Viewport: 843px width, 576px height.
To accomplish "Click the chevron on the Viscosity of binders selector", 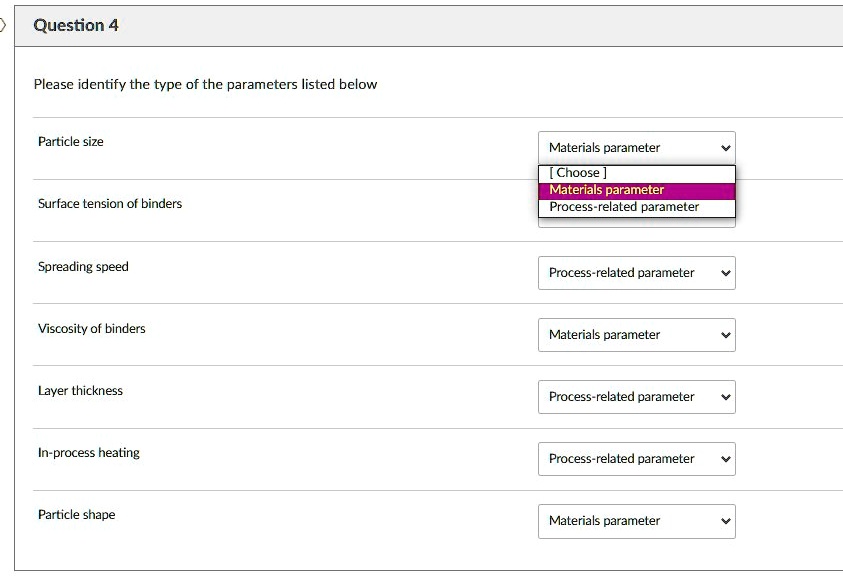I will coord(723,335).
